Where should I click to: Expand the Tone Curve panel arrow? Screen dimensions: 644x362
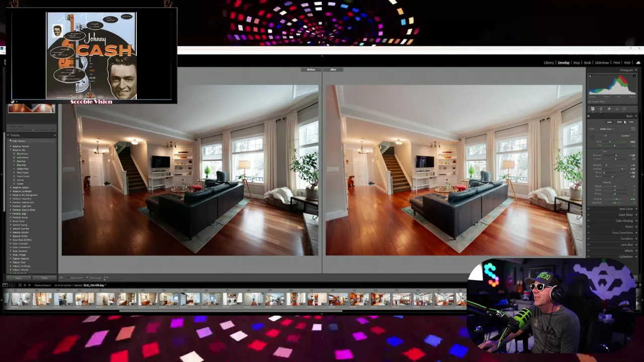(636, 209)
